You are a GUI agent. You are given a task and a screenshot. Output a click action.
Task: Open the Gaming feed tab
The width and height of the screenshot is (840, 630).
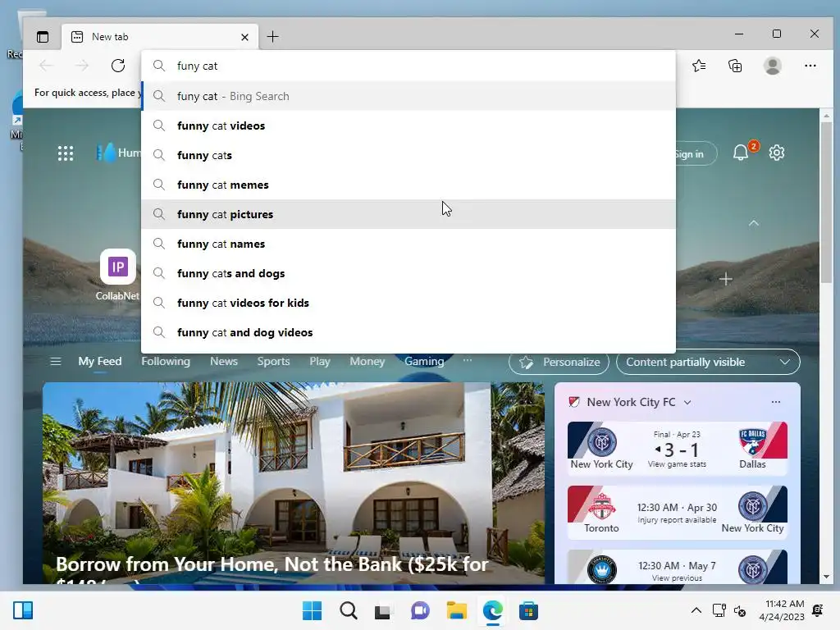tap(424, 362)
